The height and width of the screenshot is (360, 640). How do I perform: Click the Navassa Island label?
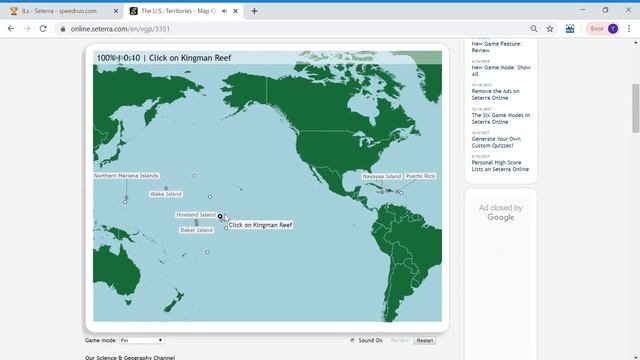click(382, 176)
